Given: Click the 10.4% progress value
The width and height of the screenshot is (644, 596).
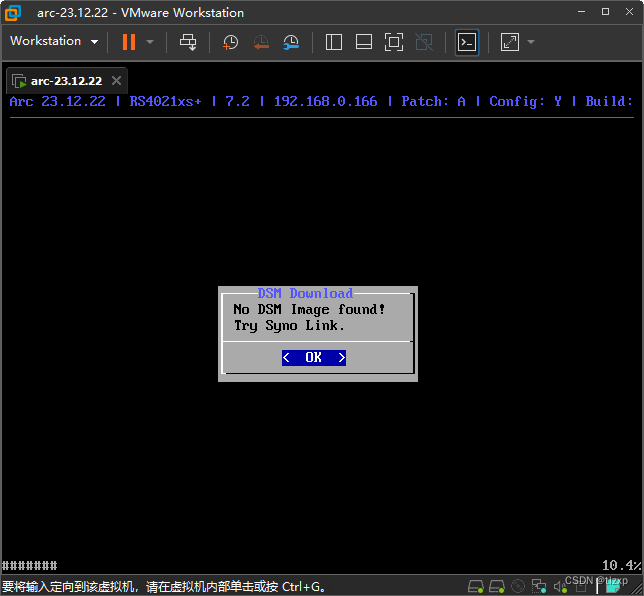Looking at the screenshot, I should (621, 566).
